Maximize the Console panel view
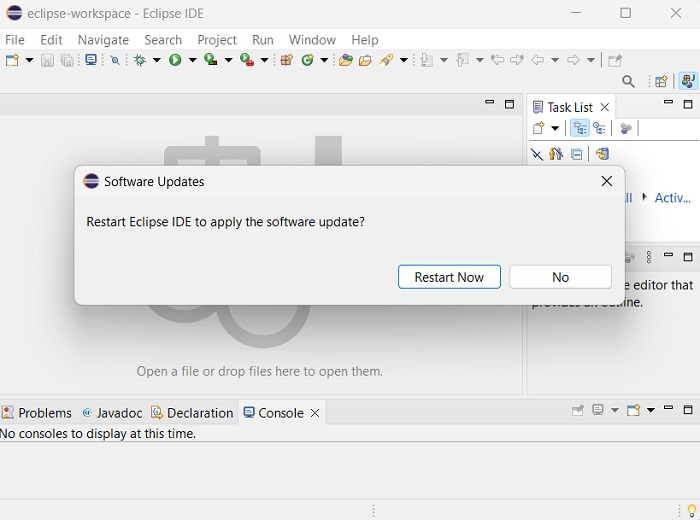 pyautogui.click(x=688, y=409)
